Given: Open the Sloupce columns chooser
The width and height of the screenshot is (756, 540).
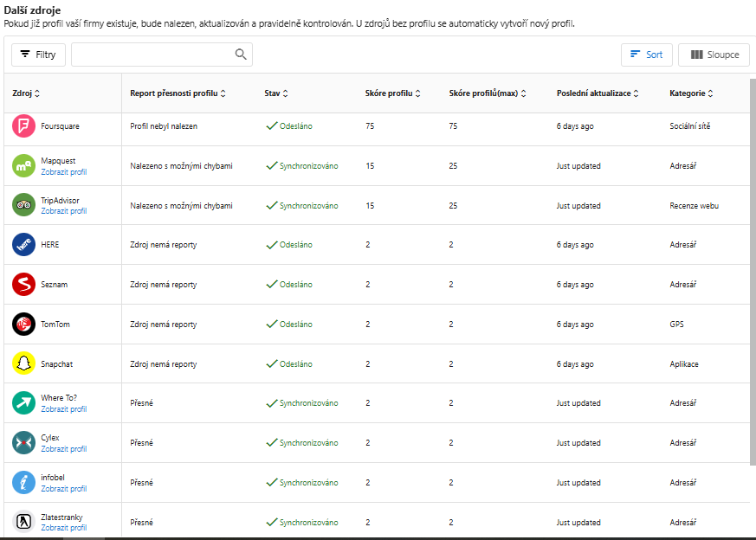Looking at the screenshot, I should [x=714, y=55].
